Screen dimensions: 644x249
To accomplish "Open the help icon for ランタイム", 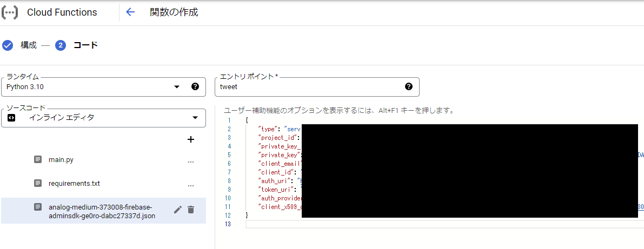I will click(x=195, y=86).
